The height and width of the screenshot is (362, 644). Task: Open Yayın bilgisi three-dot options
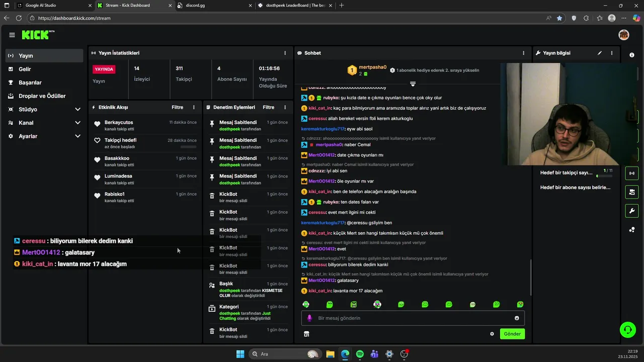point(612,53)
